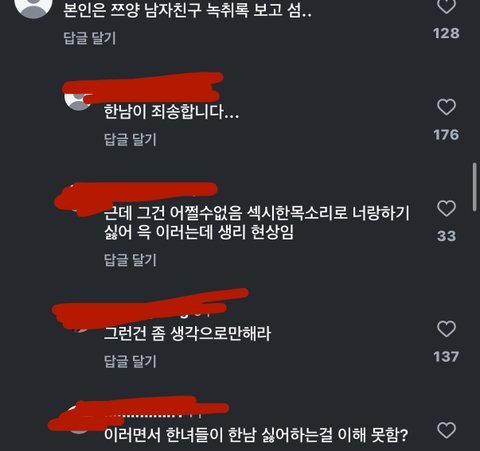Tap heart on comment with 33 likes
The height and width of the screenshot is (451, 480).
click(x=446, y=209)
